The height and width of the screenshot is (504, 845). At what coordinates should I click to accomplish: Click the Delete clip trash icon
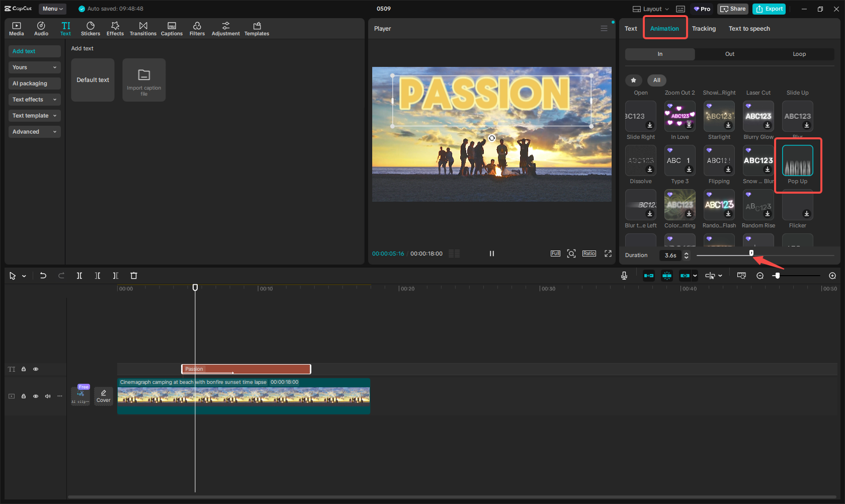pos(133,276)
